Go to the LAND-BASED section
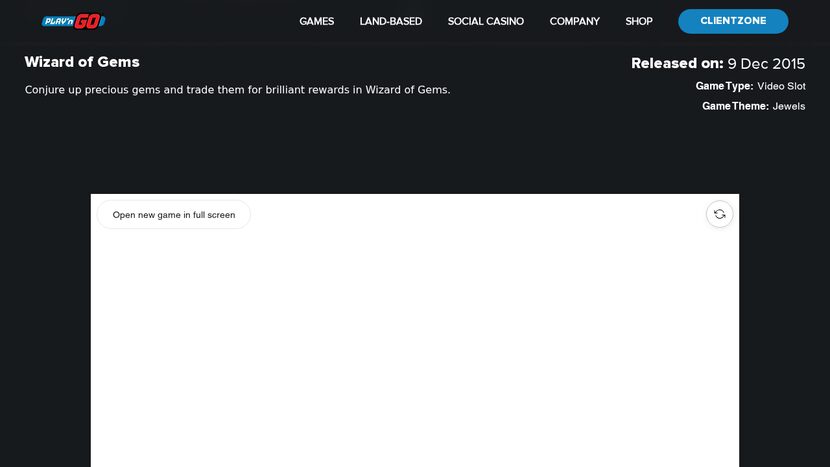This screenshot has width=830, height=467. (390, 21)
